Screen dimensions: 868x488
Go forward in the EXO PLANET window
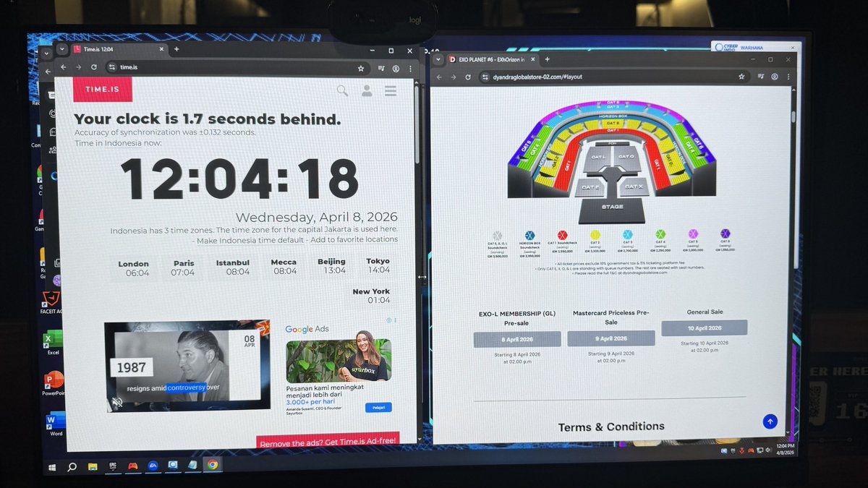pyautogui.click(x=454, y=76)
